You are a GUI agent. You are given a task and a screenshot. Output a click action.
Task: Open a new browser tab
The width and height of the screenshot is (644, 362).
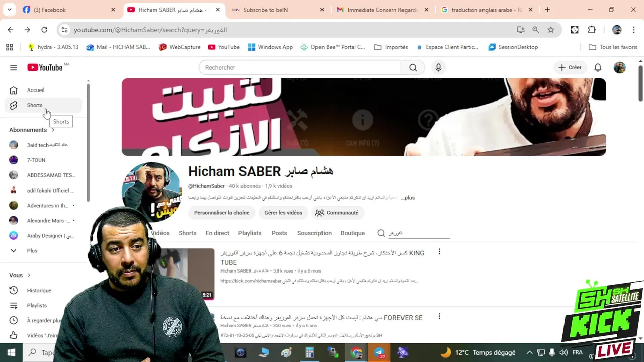(547, 10)
